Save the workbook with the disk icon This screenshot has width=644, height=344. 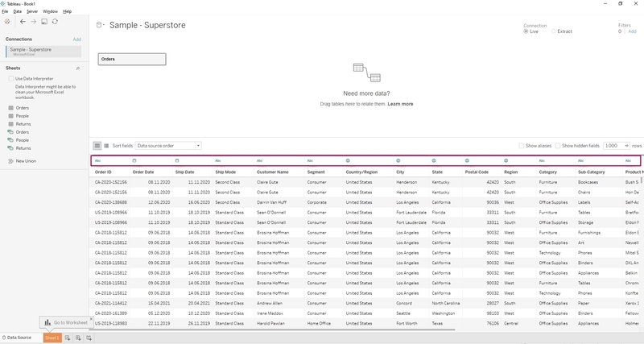[x=44, y=22]
